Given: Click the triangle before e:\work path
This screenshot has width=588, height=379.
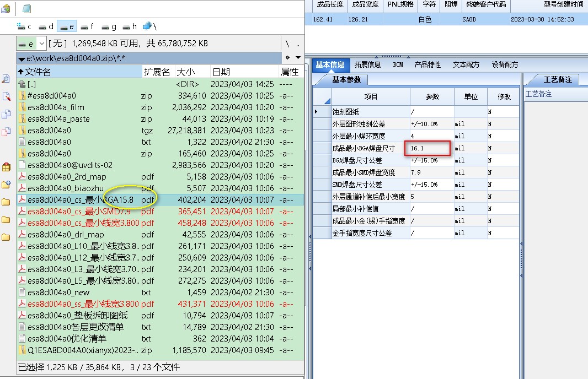Looking at the screenshot, I should pyautogui.click(x=22, y=59).
